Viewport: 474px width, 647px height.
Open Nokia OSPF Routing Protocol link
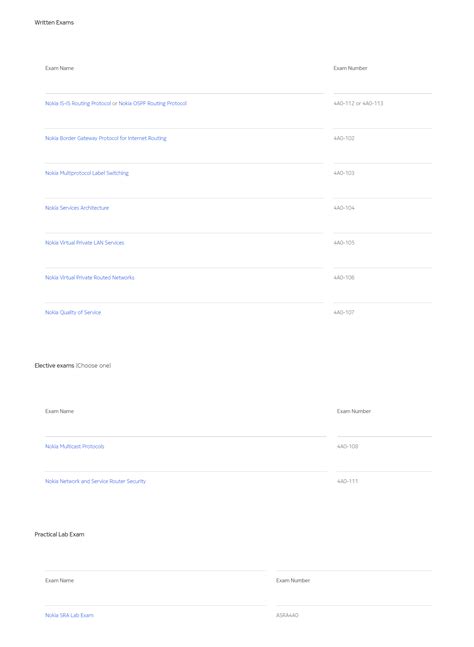[153, 104]
